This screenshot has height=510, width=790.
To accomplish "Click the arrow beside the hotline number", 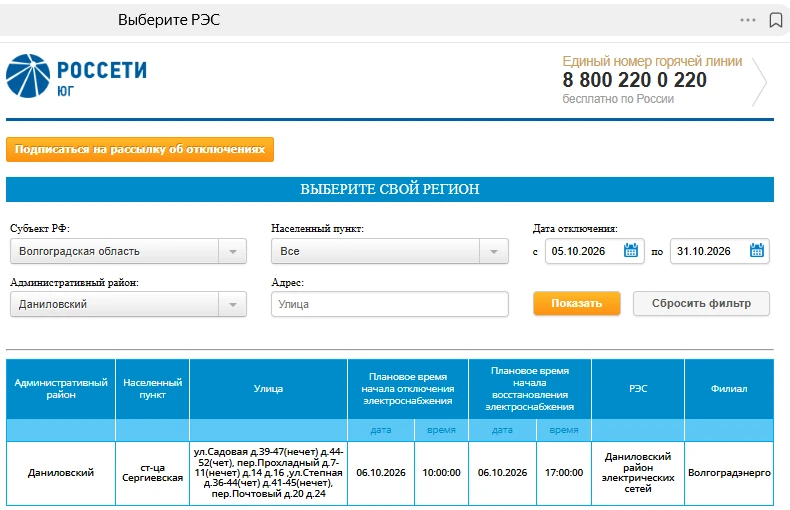I will tap(759, 82).
